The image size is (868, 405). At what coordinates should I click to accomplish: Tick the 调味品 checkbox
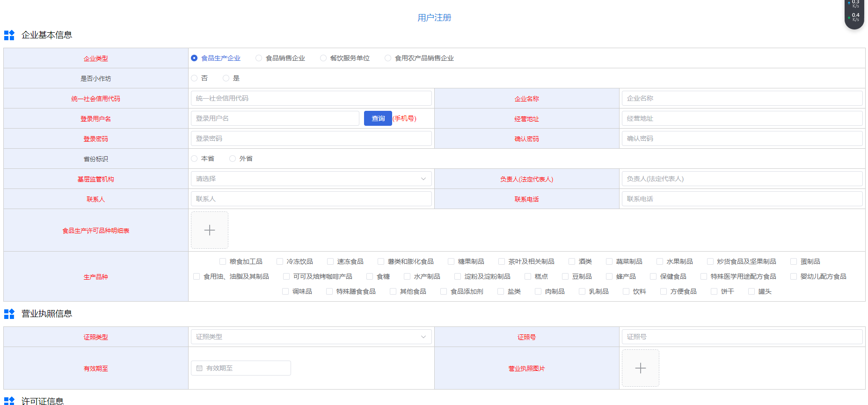(x=285, y=291)
